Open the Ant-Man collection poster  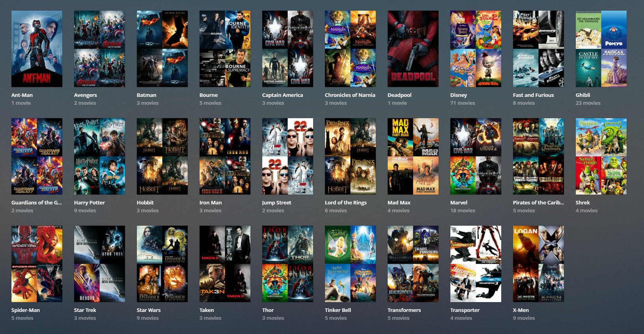pos(37,49)
